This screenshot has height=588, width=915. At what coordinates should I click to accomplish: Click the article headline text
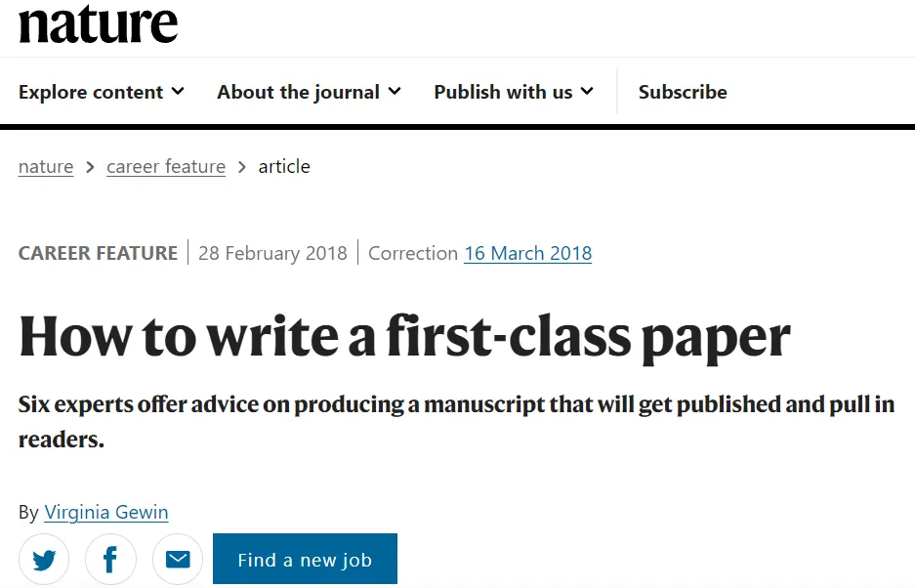pos(404,337)
